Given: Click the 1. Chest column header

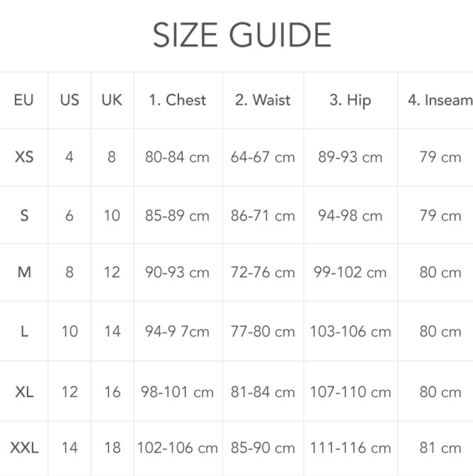Looking at the screenshot, I should [177, 100].
